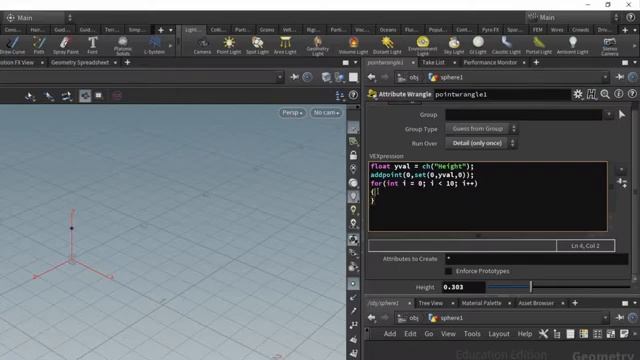640x360 pixels.
Task: Show node info for pointwrangle1
Action: (619, 94)
